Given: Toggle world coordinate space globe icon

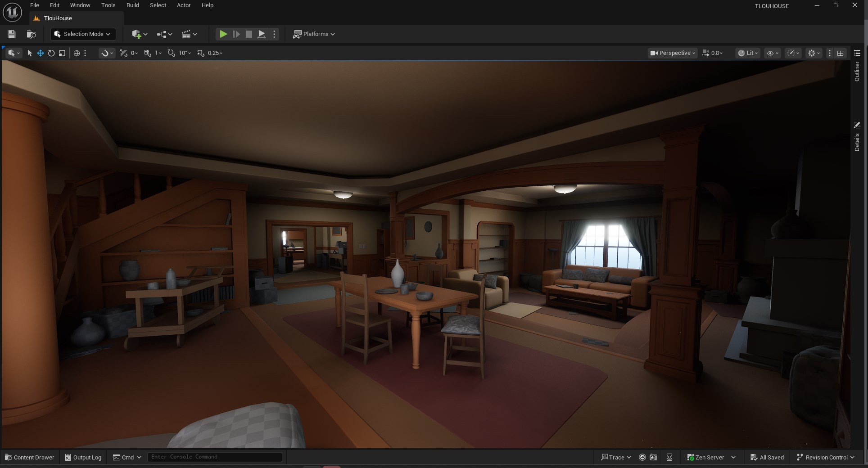Looking at the screenshot, I should [77, 53].
